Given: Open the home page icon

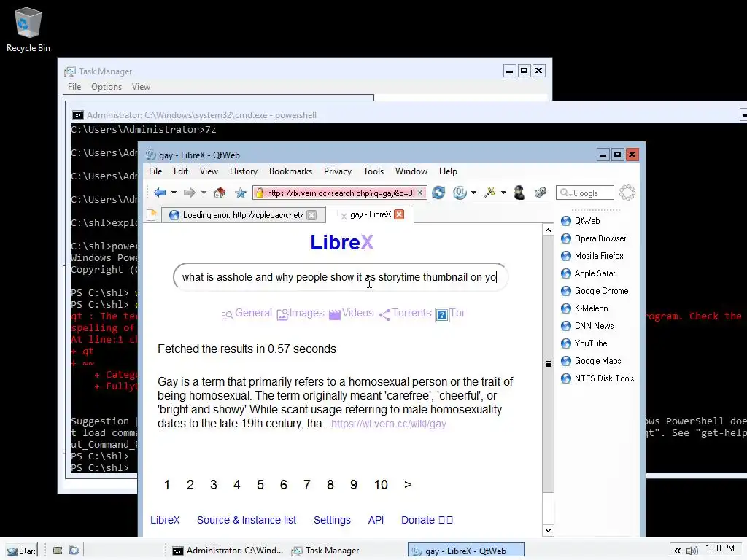Looking at the screenshot, I should [219, 192].
